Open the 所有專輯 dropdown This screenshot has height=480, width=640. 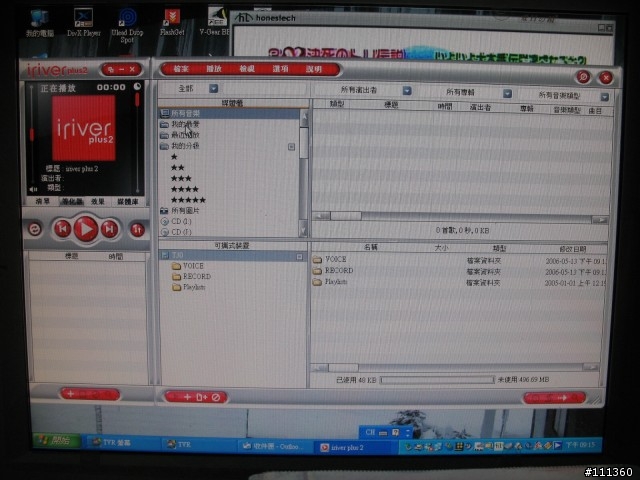(507, 93)
